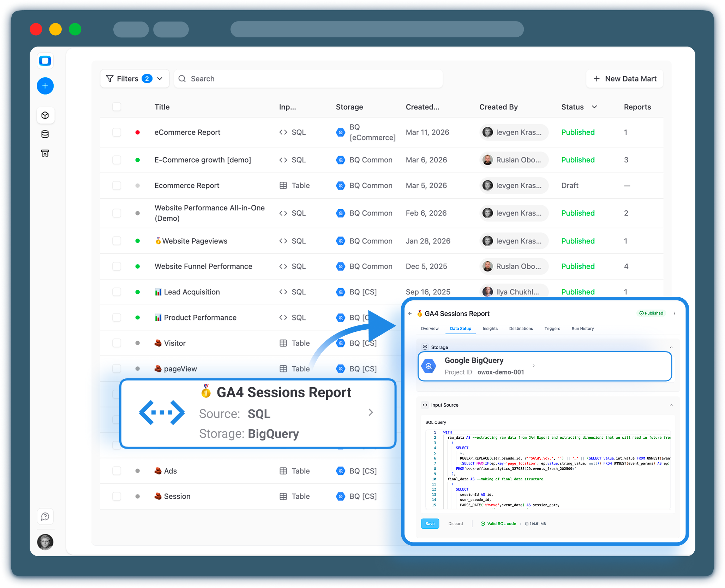Open the three-dot menu in GA4 Sessions Report panel
This screenshot has height=588, width=725.
click(x=674, y=313)
